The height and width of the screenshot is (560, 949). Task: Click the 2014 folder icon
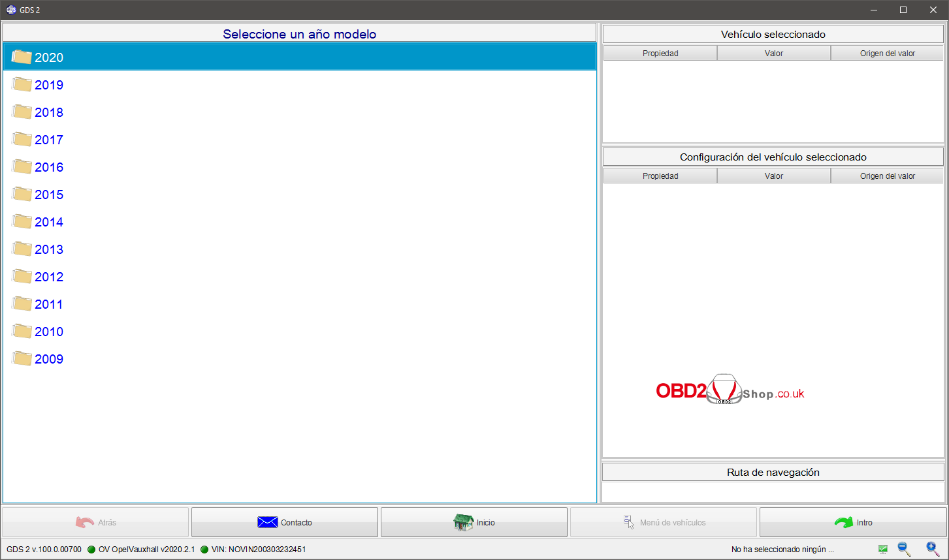(22, 222)
